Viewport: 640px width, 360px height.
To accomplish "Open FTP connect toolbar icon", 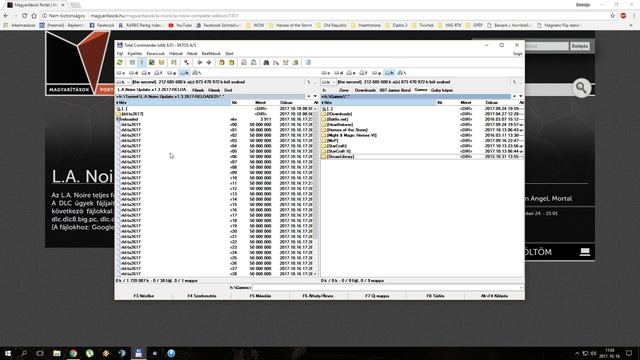I will coord(244,62).
